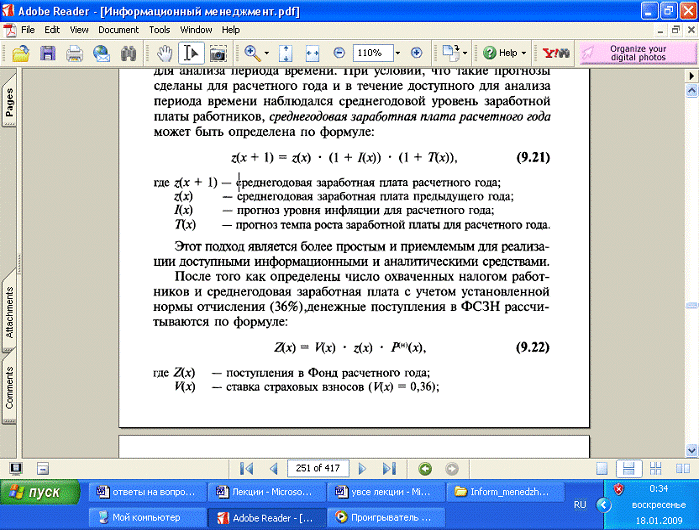Switch to Continuous page layout
The width and height of the screenshot is (699, 530).
click(629, 468)
